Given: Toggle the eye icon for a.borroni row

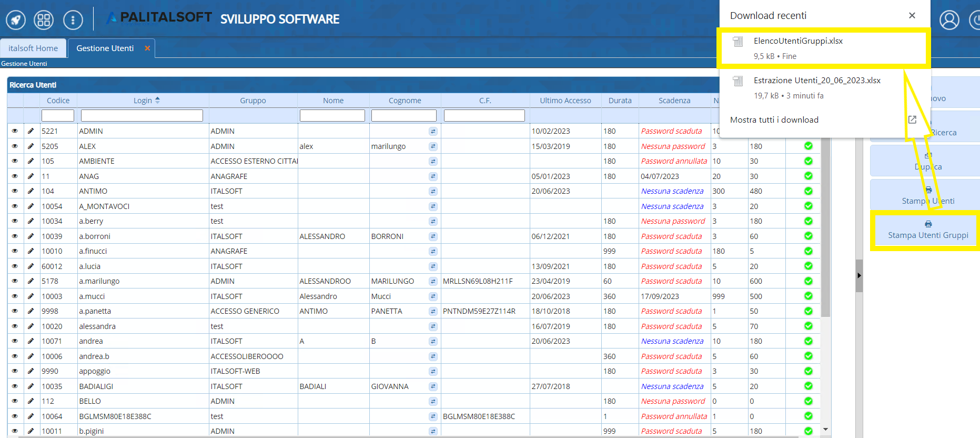Looking at the screenshot, I should pos(15,236).
